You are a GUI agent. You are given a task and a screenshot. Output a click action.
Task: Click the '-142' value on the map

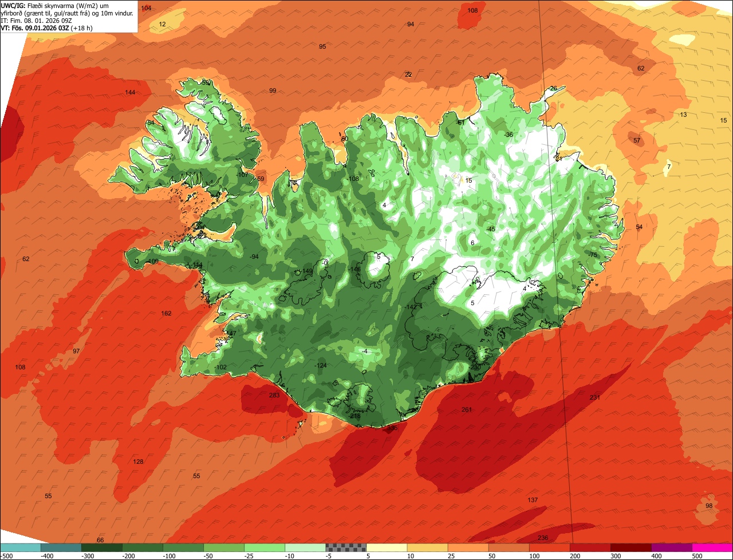coord(410,307)
